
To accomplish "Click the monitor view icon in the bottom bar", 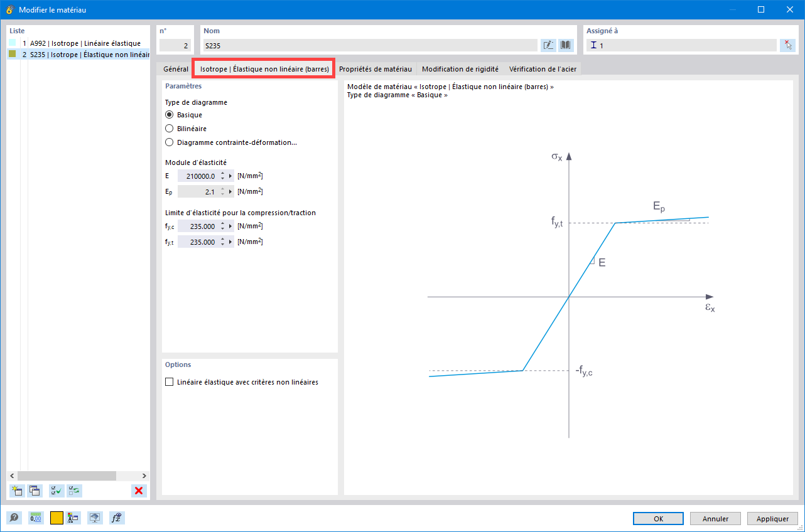I will pyautogui.click(x=95, y=518).
